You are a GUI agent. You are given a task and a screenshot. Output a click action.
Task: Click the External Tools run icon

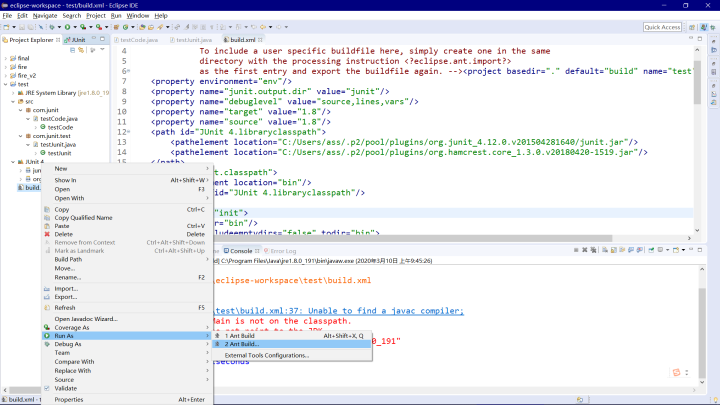99,27
